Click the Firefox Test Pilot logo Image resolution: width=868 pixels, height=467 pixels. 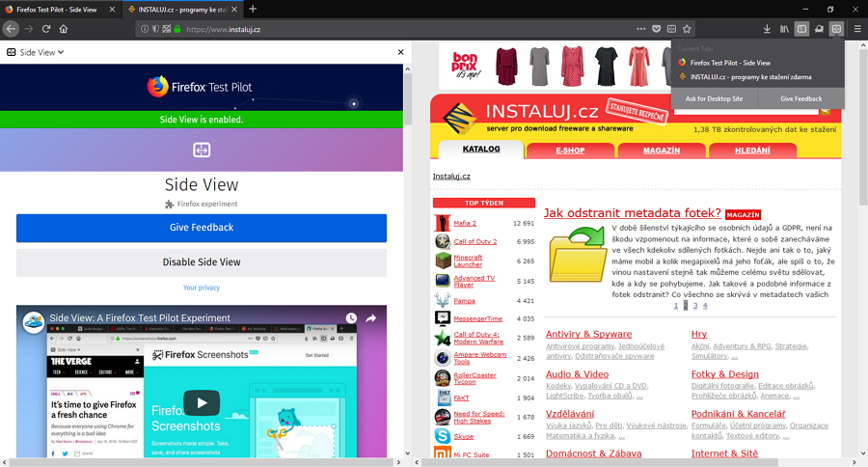[x=200, y=87]
